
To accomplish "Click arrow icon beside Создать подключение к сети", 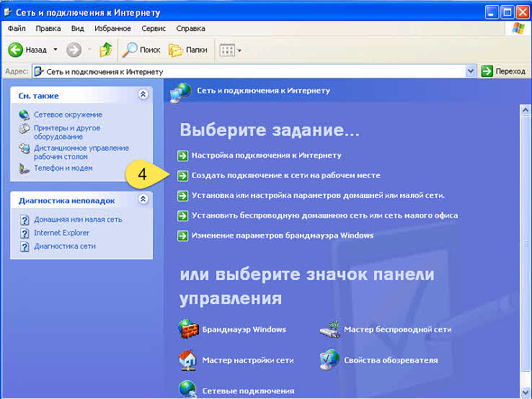I will pyautogui.click(x=182, y=176).
